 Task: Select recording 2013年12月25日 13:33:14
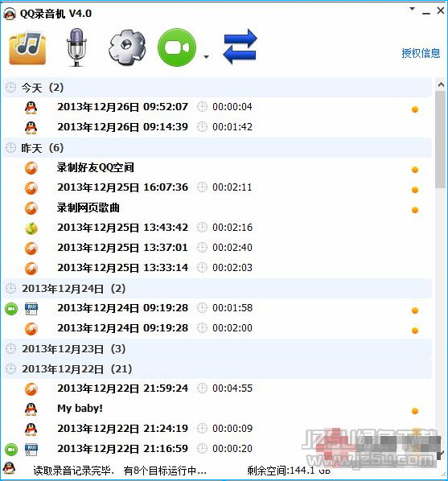(x=217, y=268)
